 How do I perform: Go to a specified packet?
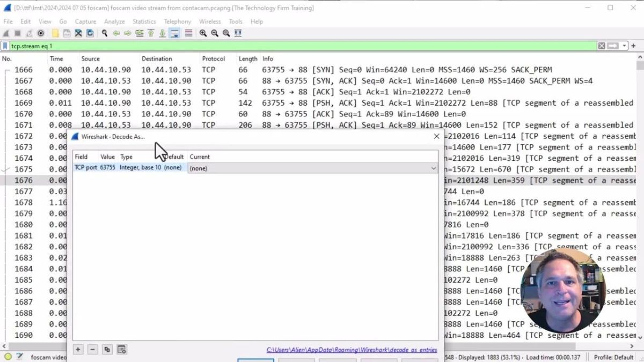coord(140,33)
